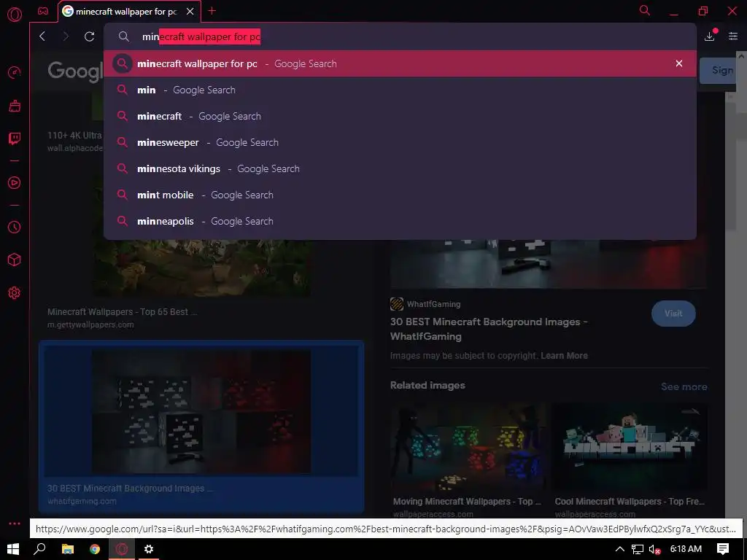Open the Action Center notifications icon
This screenshot has width=747, height=560.
click(723, 549)
